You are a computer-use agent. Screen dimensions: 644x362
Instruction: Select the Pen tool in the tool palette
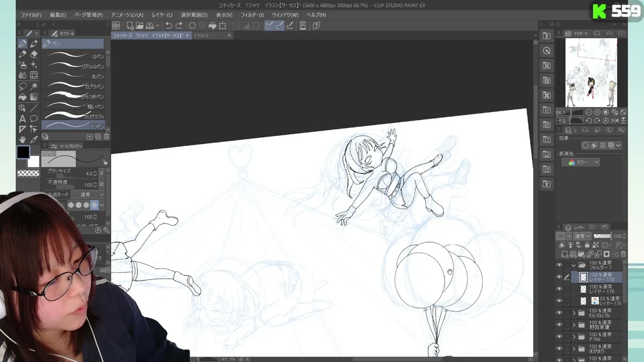(23, 44)
